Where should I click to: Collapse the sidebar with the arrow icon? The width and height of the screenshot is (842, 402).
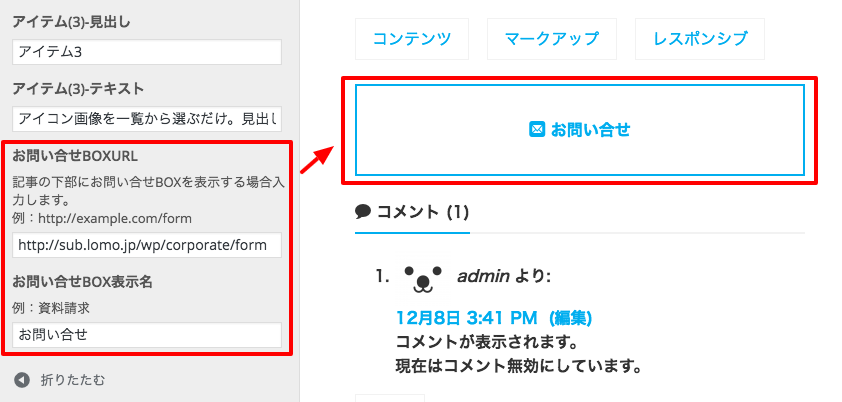(x=22, y=380)
